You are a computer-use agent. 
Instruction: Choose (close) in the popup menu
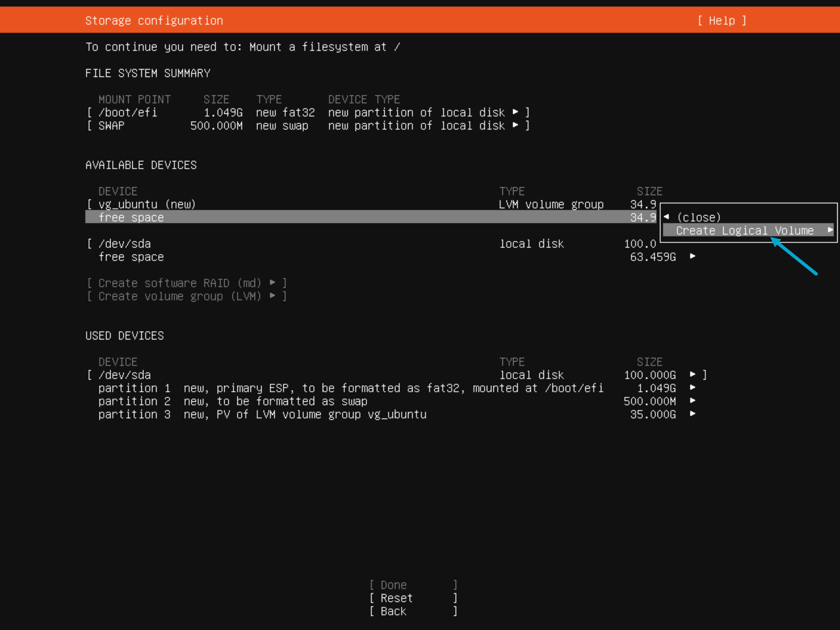click(x=699, y=217)
